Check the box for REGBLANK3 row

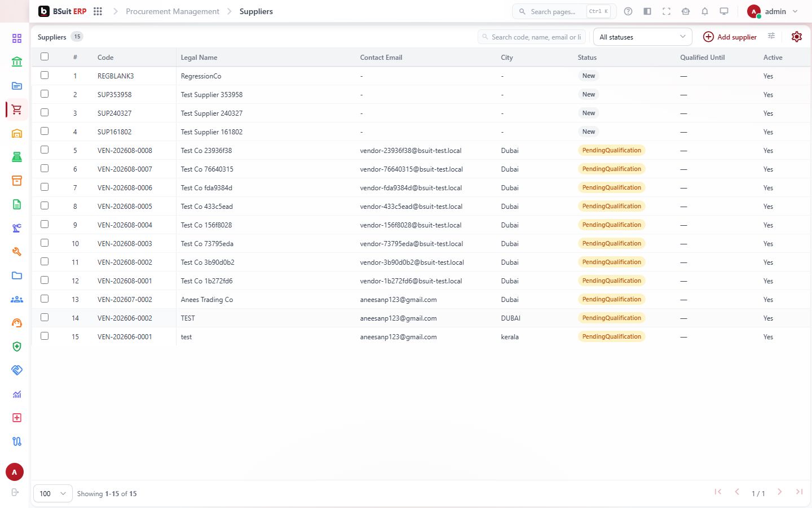point(45,75)
